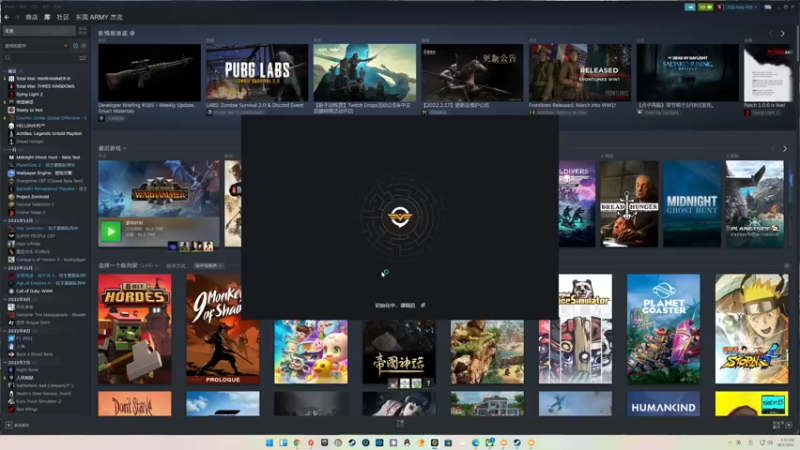The height and width of the screenshot is (450, 800).
Task: Open the shelf sort order dropdown
Action: [x=209, y=266]
